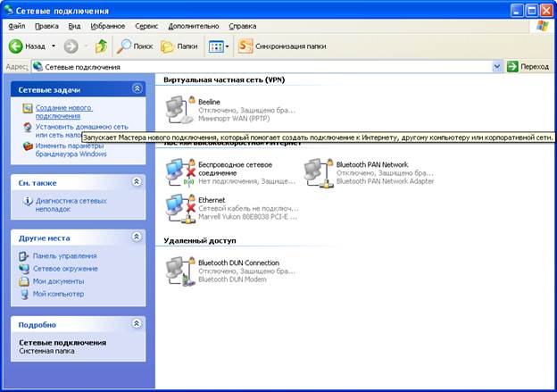The width and height of the screenshot is (557, 392).
Task: Click the Control Panel icon in sidebar
Action: (x=23, y=256)
